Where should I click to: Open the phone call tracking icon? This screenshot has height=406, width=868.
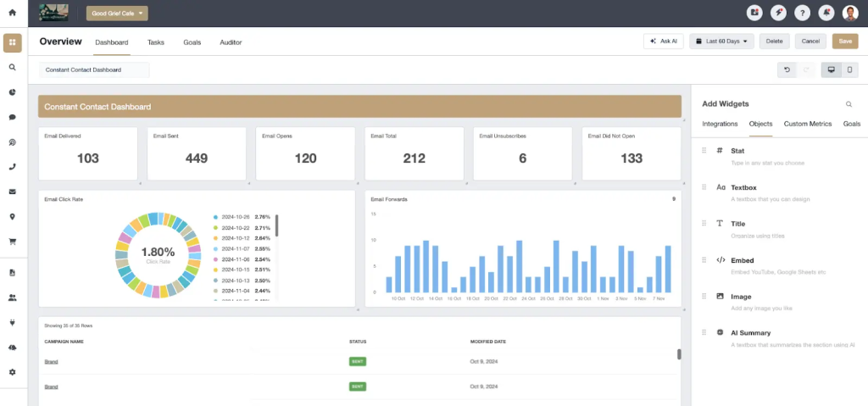pyautogui.click(x=12, y=167)
